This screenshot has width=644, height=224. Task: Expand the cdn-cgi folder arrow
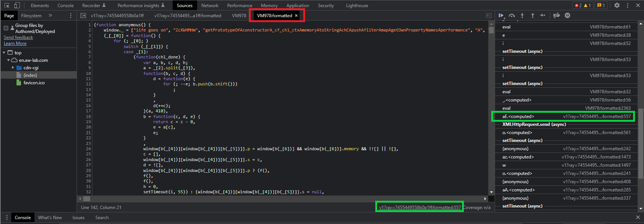click(x=13, y=68)
